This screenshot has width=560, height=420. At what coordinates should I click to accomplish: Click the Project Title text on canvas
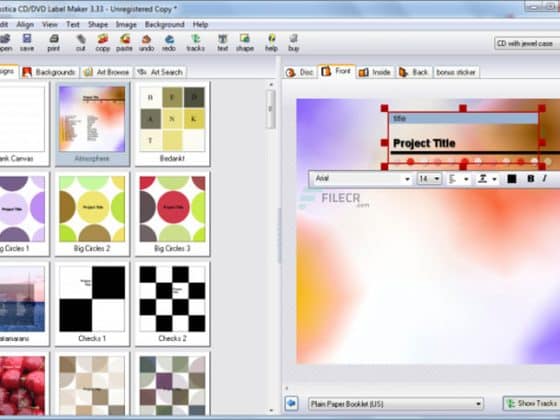pos(424,143)
